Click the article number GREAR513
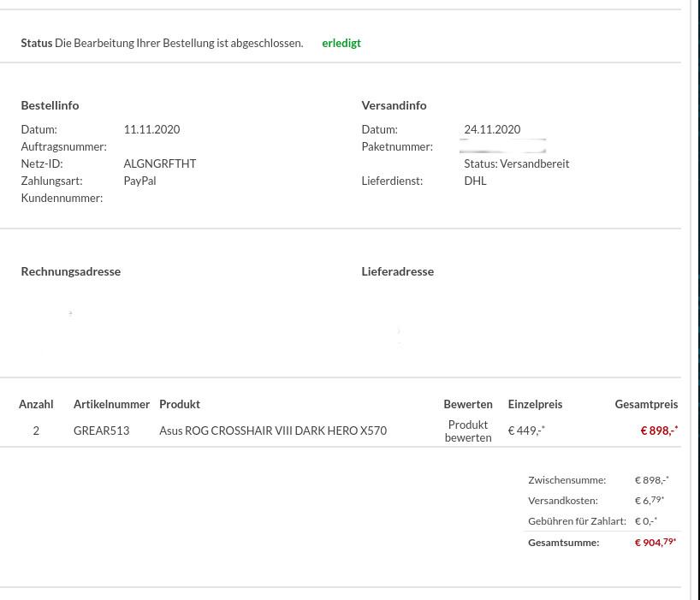Screen dimensions: 700x600 (101, 431)
